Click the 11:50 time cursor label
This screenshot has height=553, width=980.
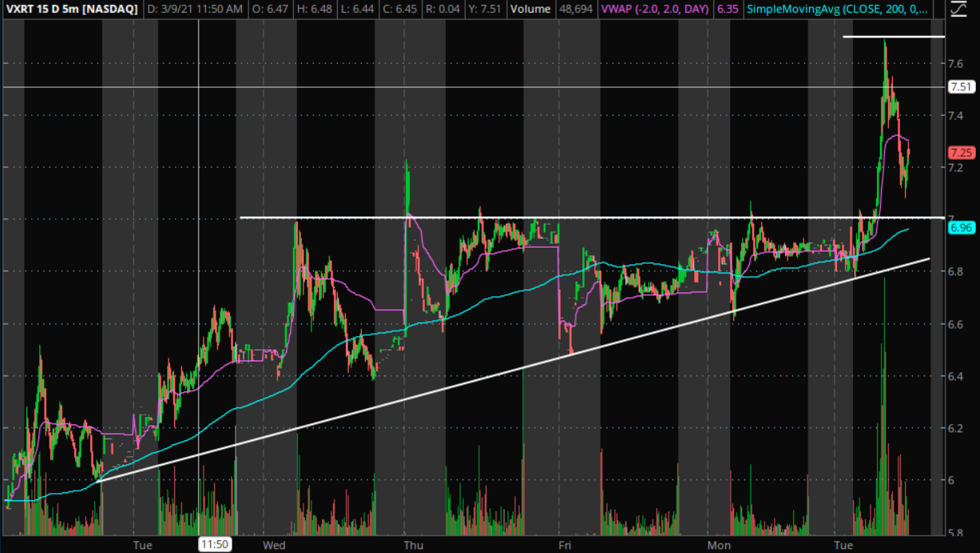pos(215,544)
